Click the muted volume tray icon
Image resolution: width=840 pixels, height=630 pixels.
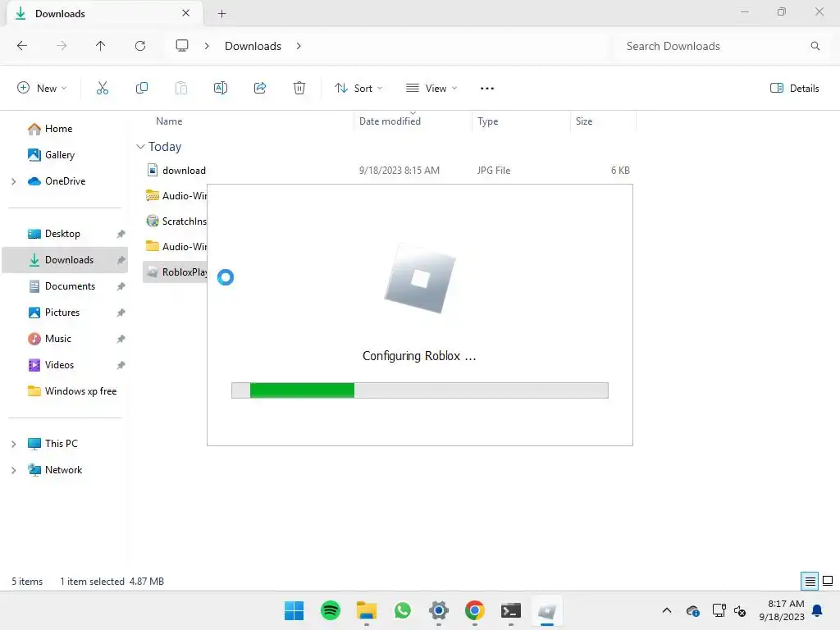click(x=741, y=610)
